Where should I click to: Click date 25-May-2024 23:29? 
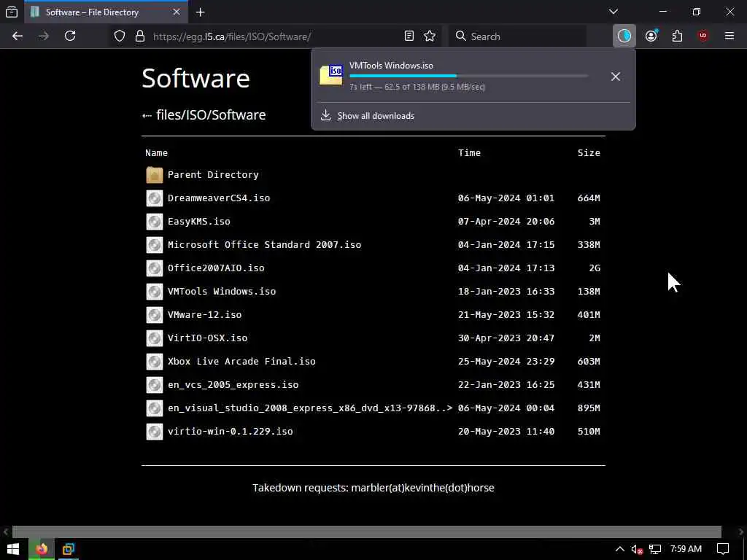(506, 362)
